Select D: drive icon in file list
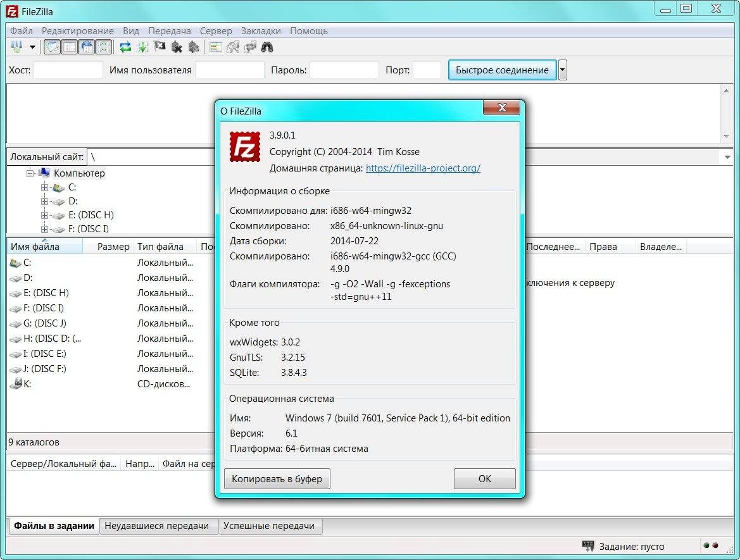This screenshot has height=560, width=740. pos(16,278)
